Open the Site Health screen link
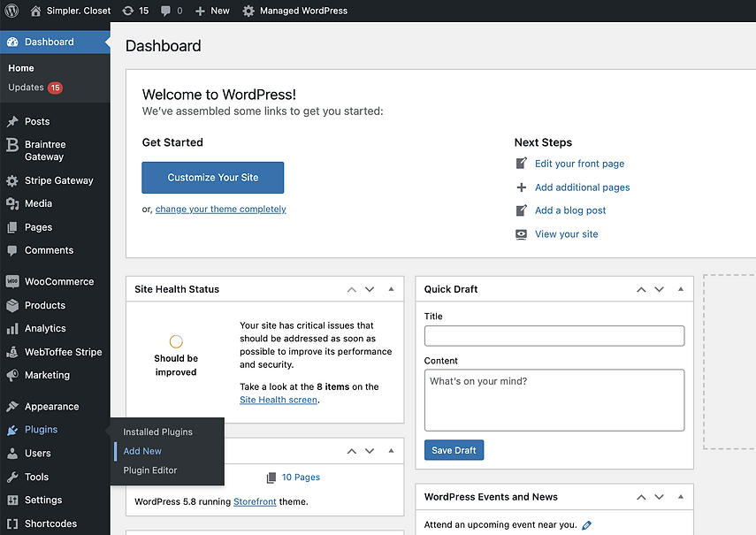The width and height of the screenshot is (756, 535). tap(279, 400)
